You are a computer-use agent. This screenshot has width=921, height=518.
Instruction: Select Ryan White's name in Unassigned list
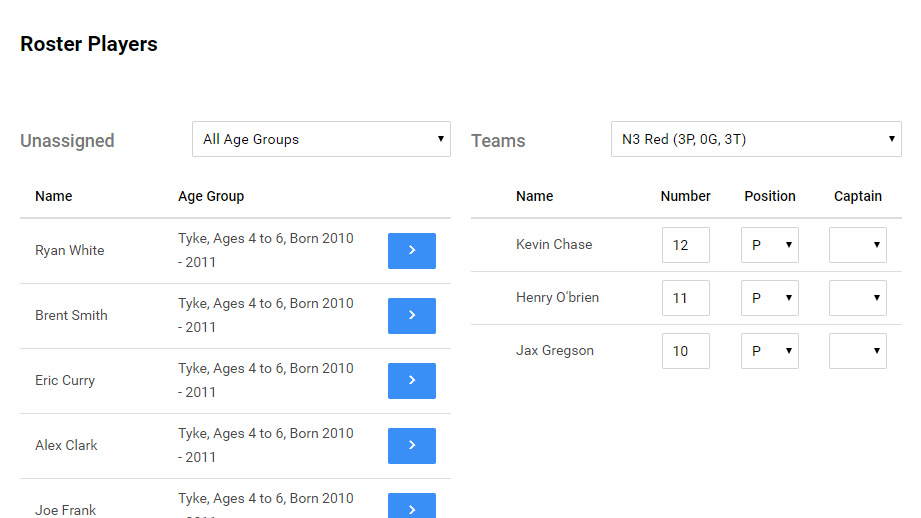(x=69, y=251)
